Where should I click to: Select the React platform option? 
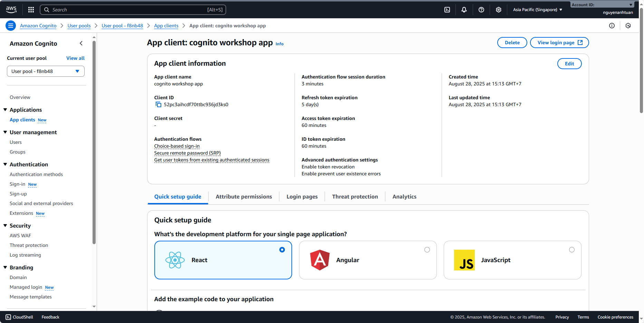(x=282, y=250)
